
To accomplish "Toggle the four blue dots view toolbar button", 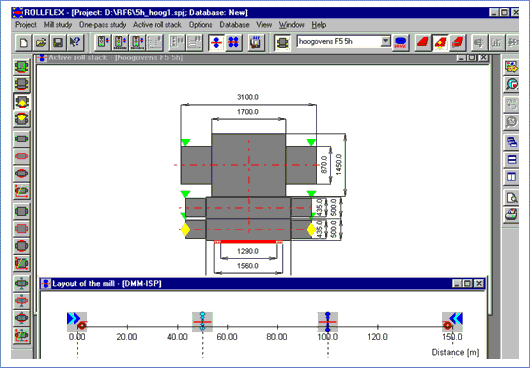I will (234, 43).
